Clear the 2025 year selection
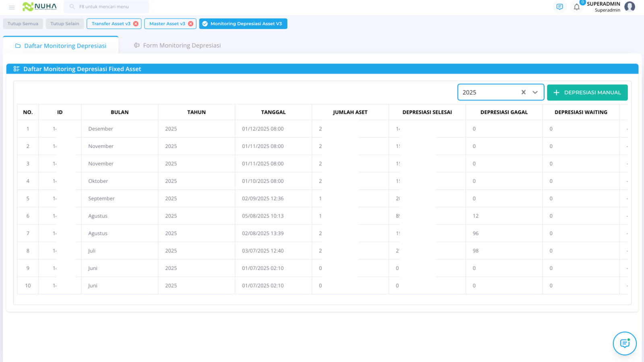 523,92
